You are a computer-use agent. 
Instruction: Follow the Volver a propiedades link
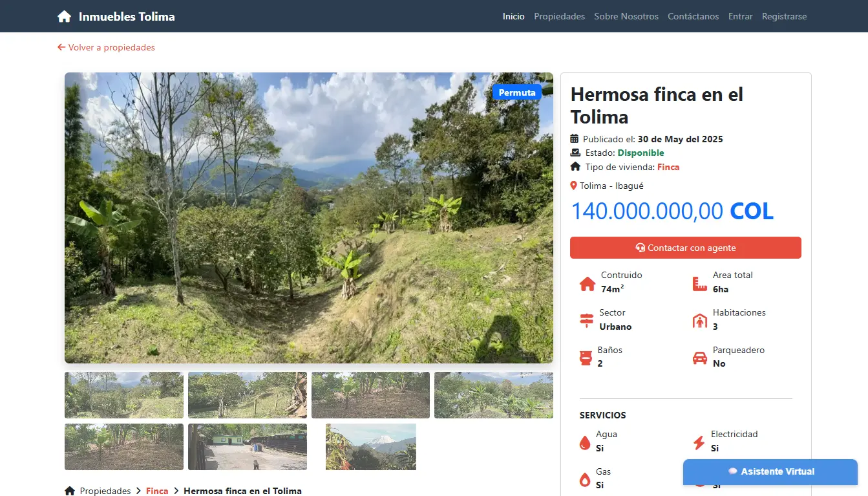coord(106,47)
